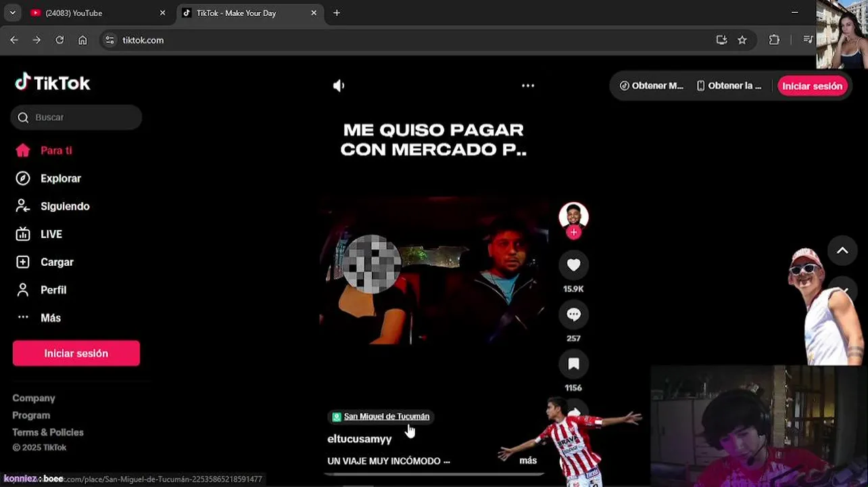Click the 1156 saves count
The height and width of the screenshot is (487, 868).
coord(573,388)
